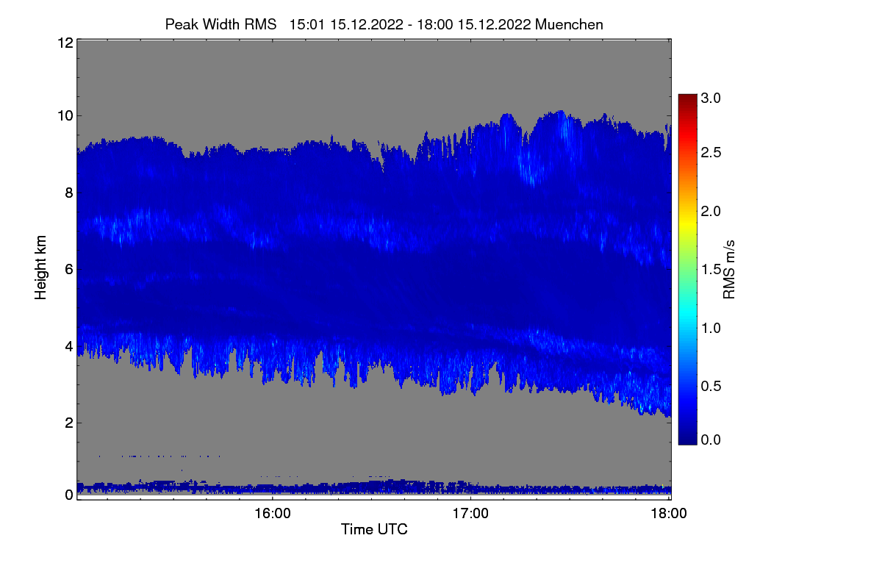Click the colorbar value '1.0'
This screenshot has height=588, width=882.
coord(711,327)
